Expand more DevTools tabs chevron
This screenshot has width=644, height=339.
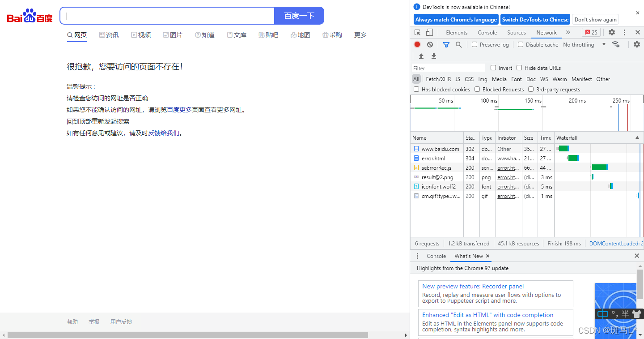[x=568, y=32]
